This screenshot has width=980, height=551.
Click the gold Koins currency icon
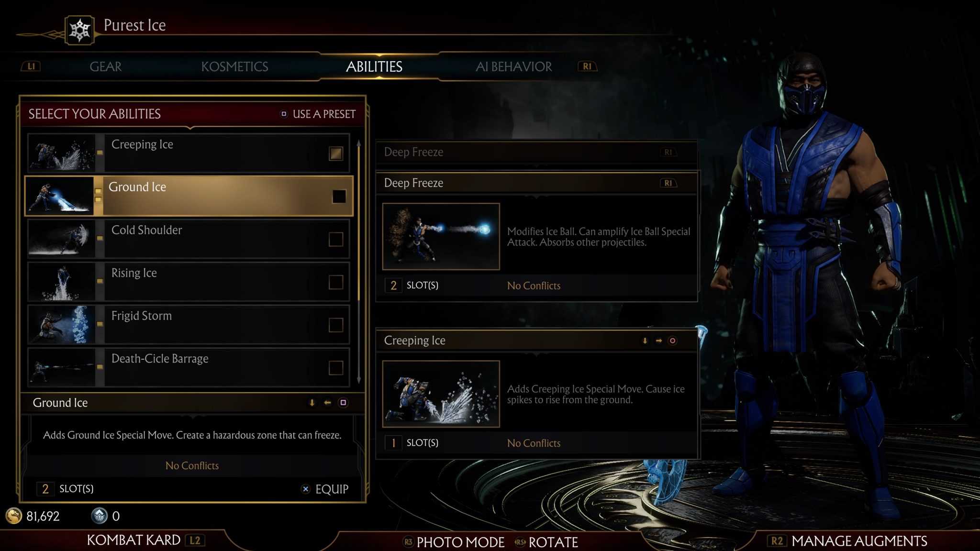coord(14,516)
